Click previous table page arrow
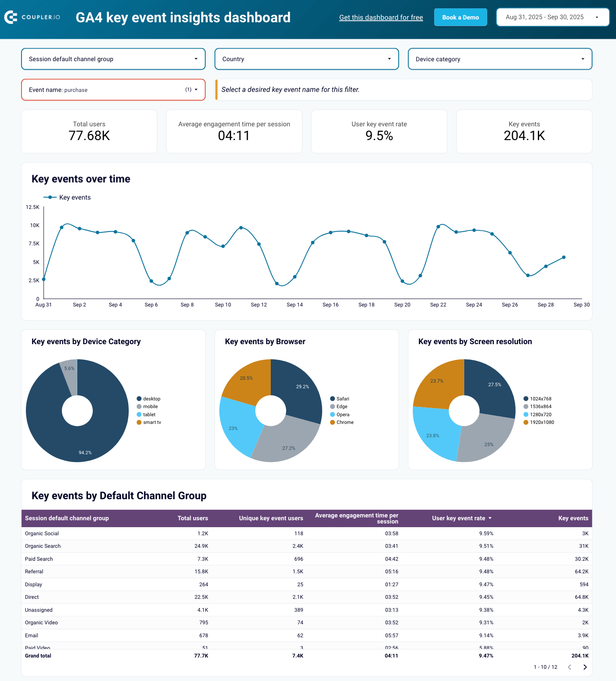The height and width of the screenshot is (681, 616). point(569,667)
